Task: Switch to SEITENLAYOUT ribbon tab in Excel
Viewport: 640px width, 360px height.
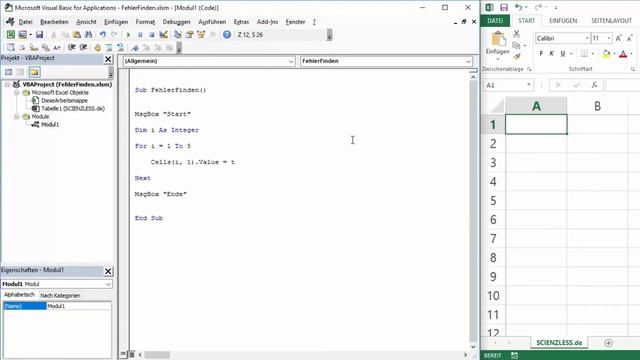Action: tap(611, 20)
